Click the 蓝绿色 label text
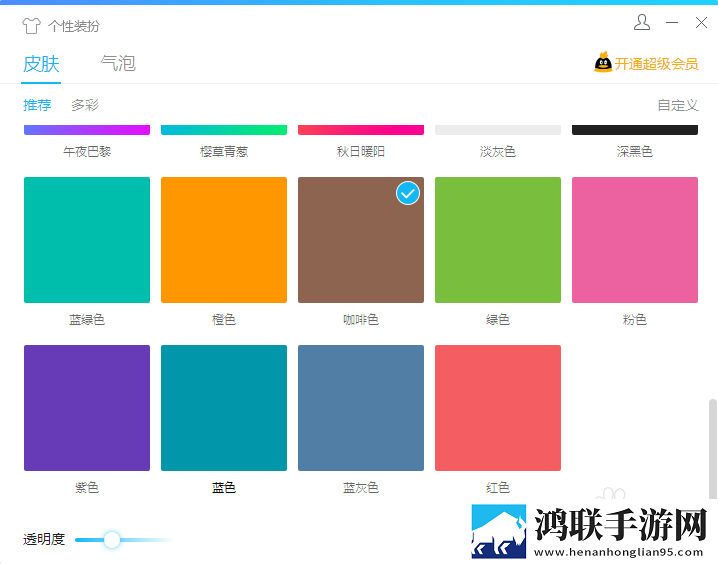The image size is (718, 564). click(x=87, y=320)
